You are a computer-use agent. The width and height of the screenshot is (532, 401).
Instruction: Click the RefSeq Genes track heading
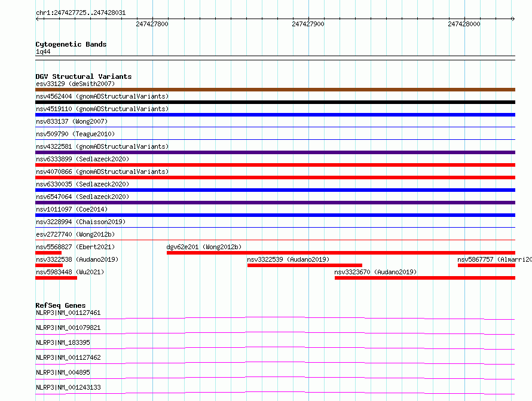click(60, 305)
